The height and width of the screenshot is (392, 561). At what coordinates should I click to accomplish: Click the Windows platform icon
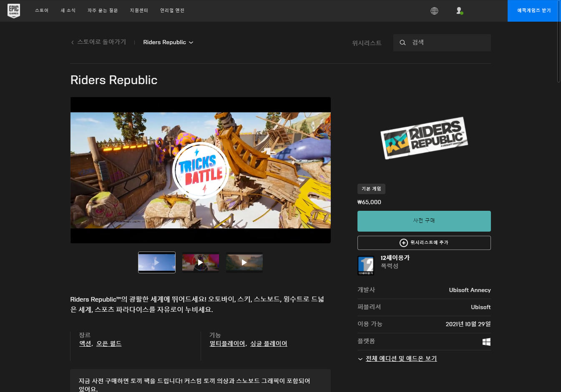click(486, 342)
